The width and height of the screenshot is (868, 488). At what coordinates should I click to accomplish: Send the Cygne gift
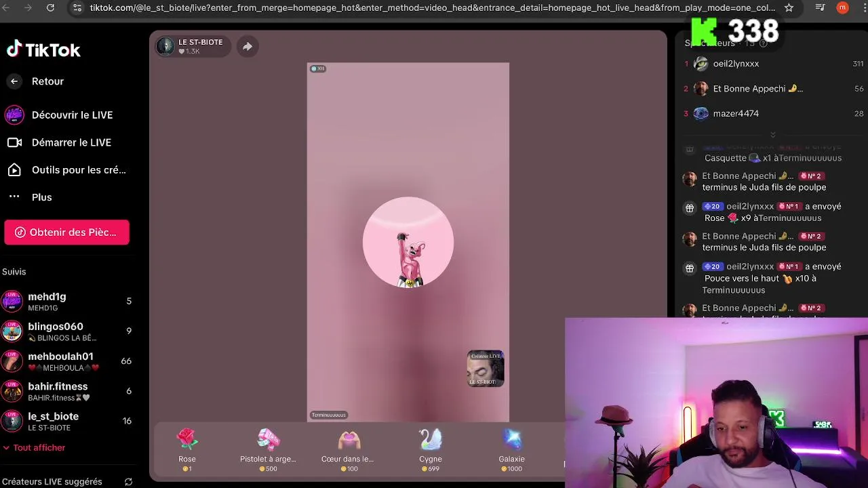click(431, 450)
